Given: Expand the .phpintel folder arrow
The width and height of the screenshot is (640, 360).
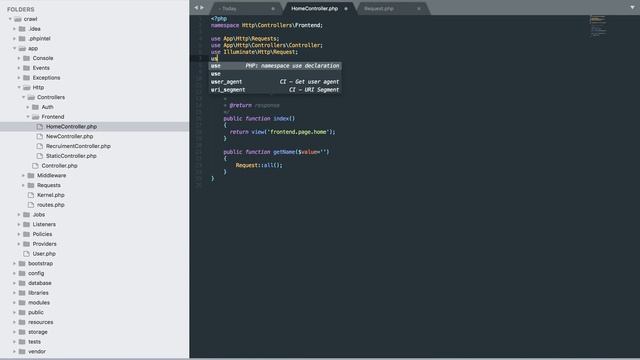Looking at the screenshot, I should click(x=14, y=39).
